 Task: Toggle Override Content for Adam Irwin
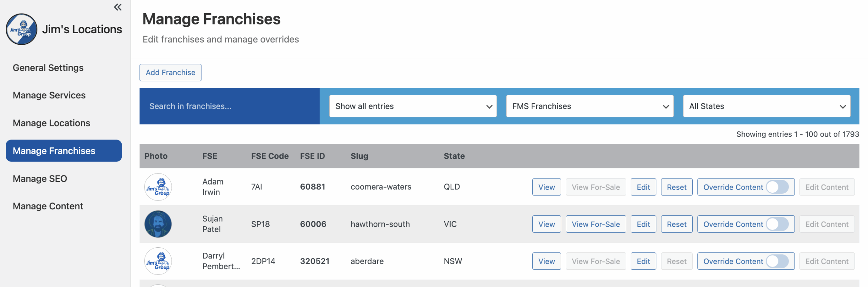[x=777, y=187]
